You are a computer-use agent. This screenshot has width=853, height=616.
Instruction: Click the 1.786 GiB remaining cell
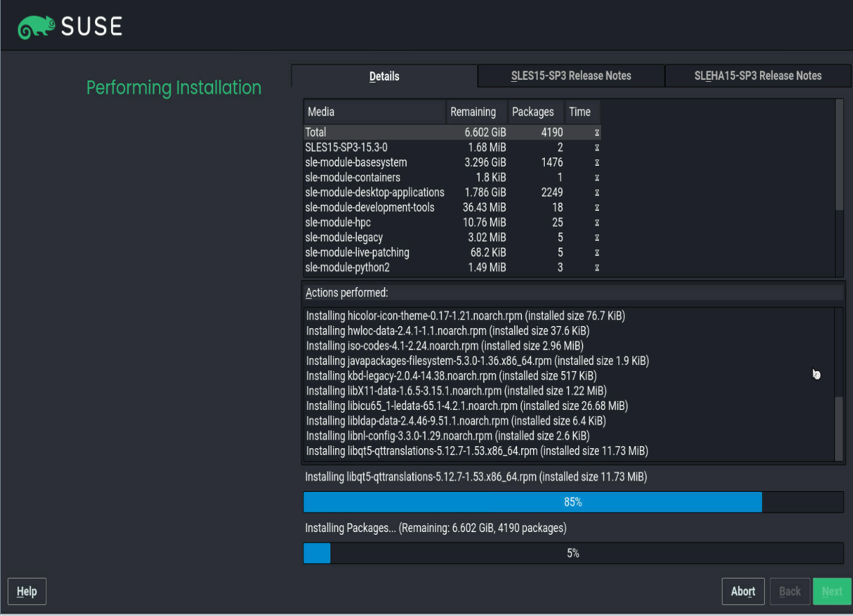pos(485,192)
